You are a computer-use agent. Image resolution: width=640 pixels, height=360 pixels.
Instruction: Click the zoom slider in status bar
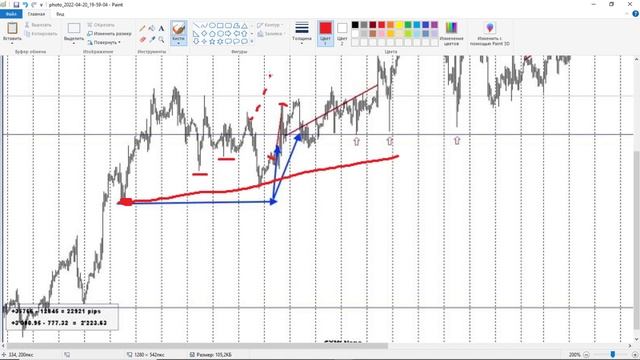point(612,355)
